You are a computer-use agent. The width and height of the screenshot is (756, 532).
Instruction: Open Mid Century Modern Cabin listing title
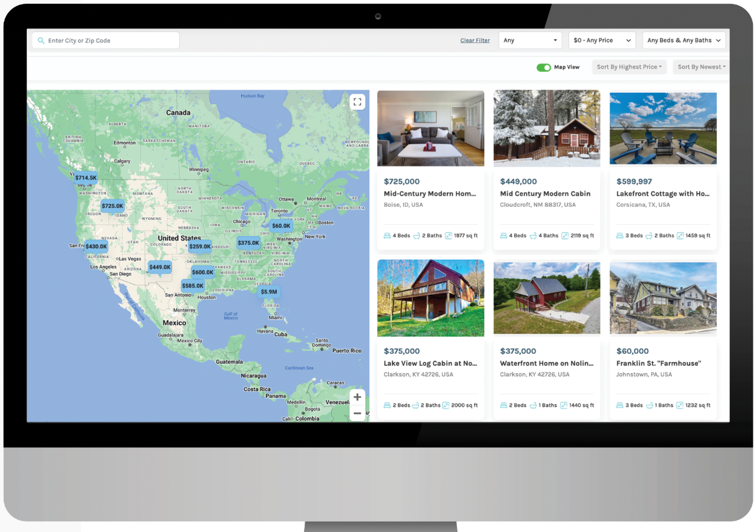(545, 194)
